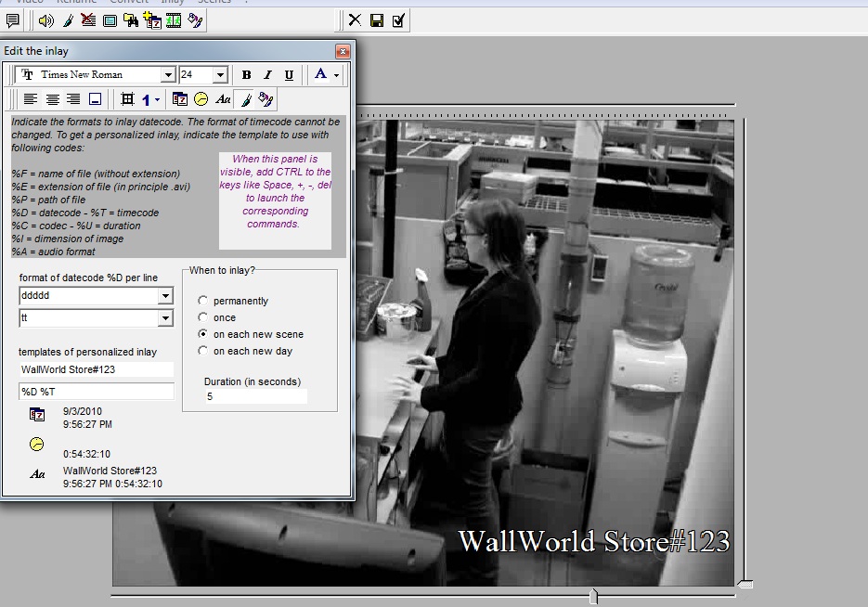Screen dimensions: 868x607
Task: Toggle underline formatting for the inlay
Action: pos(289,74)
